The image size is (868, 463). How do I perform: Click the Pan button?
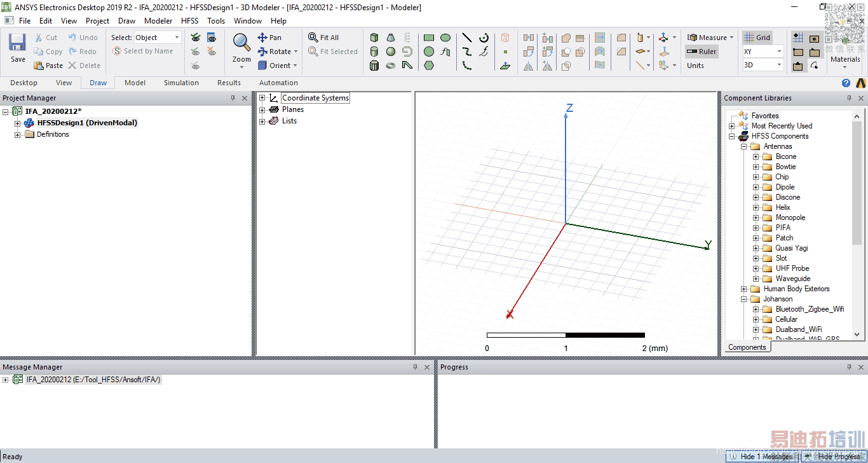coord(269,38)
